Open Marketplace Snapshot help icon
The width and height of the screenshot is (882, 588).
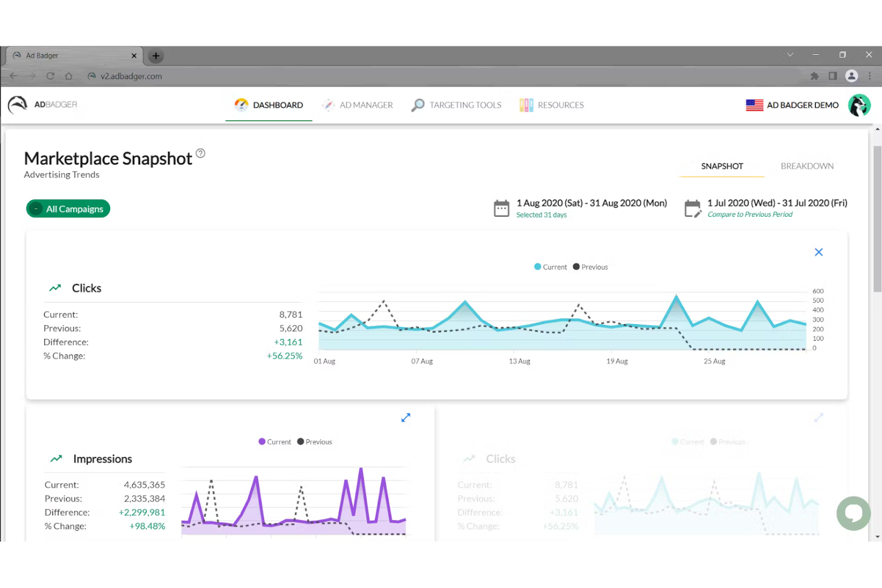pos(201,153)
